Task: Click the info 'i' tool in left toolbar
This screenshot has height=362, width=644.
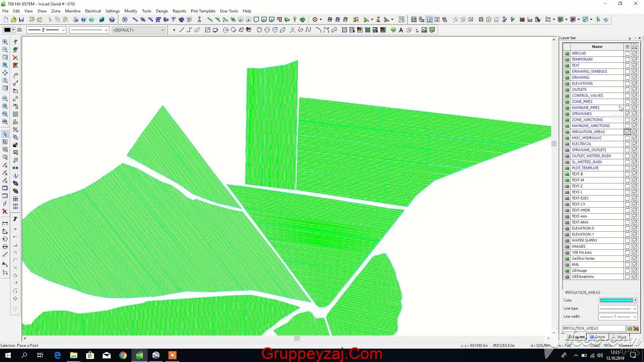Action: pos(15,175)
